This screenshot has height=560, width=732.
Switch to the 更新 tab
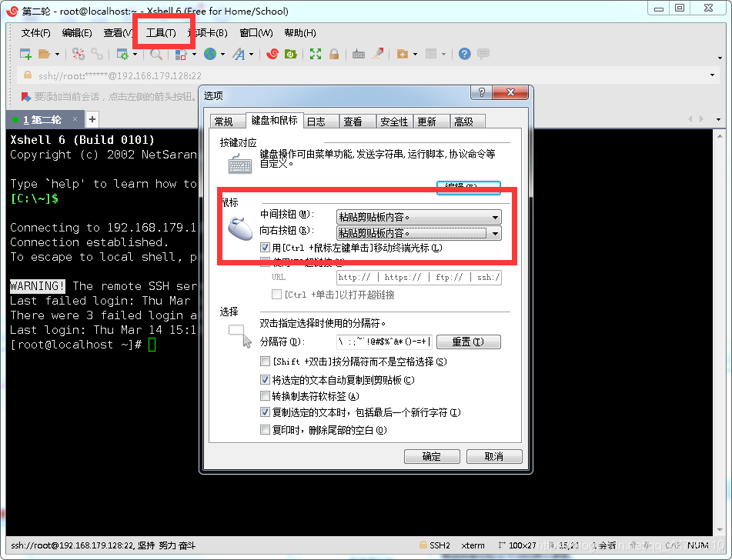coord(430,122)
